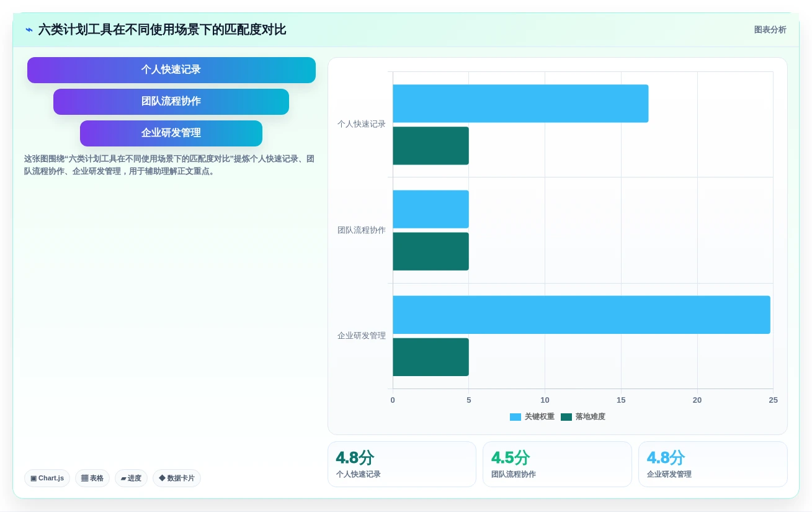The image size is (812, 512).
Task: Click the blue bar for 团队流程协作
Action: [431, 209]
